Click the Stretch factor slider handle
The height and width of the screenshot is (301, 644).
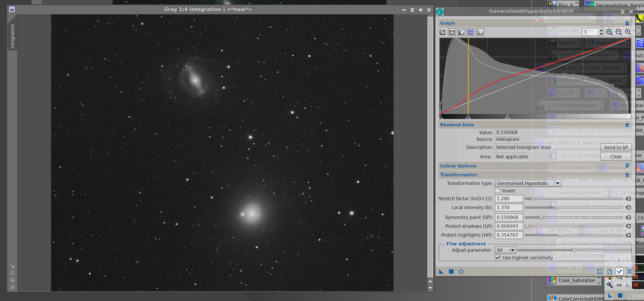pyautogui.click(x=533, y=199)
